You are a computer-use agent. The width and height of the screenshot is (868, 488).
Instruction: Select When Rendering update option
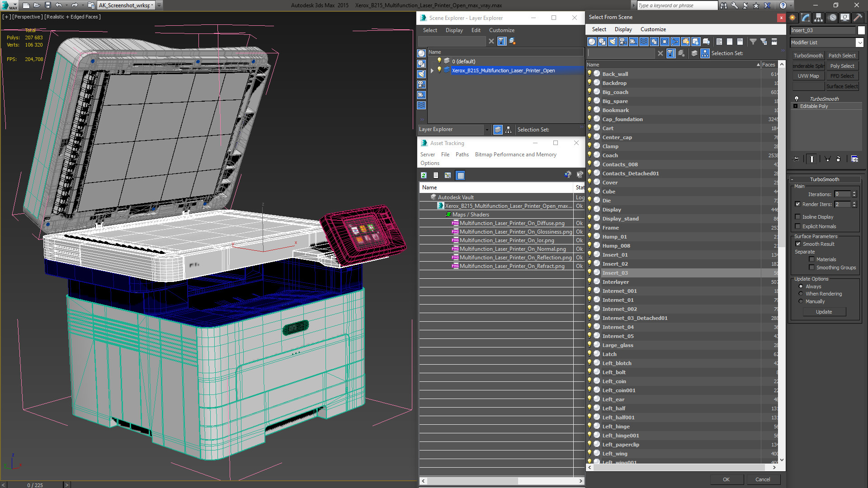click(801, 294)
